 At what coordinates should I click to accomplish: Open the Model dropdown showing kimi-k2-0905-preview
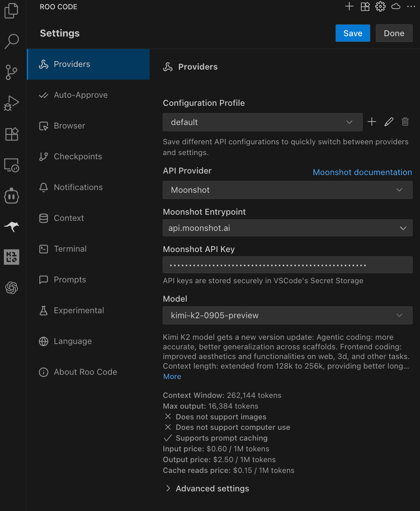[287, 315]
